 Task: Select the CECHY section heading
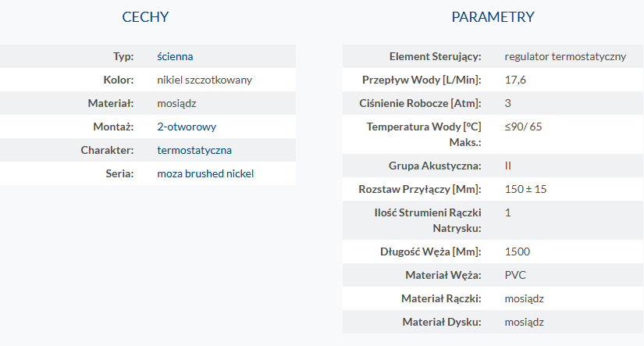tap(145, 17)
